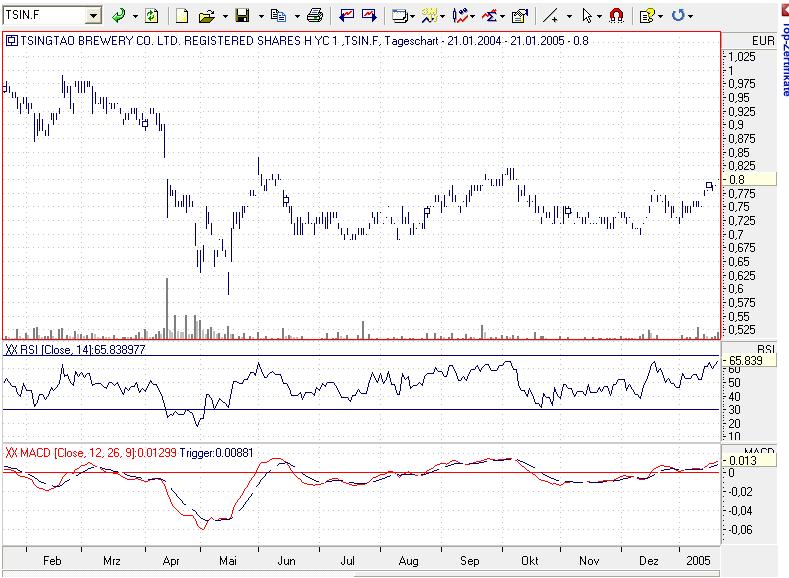Click the Mai label on the time axis
Viewport: 789px width, 578px height.
[227, 560]
